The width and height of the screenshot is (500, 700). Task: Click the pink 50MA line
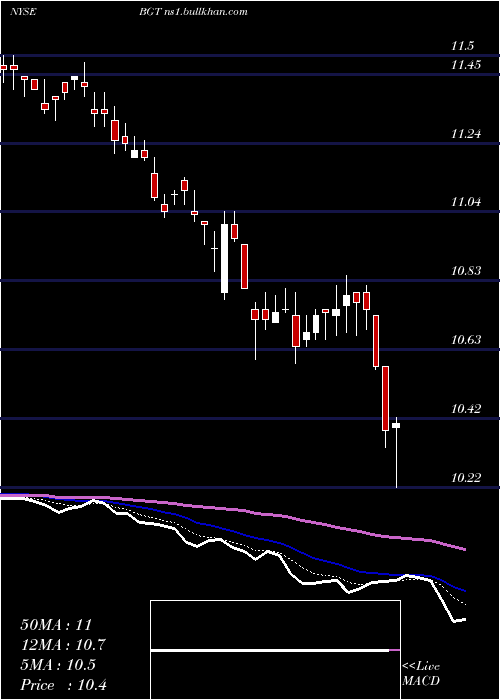tap(232, 509)
